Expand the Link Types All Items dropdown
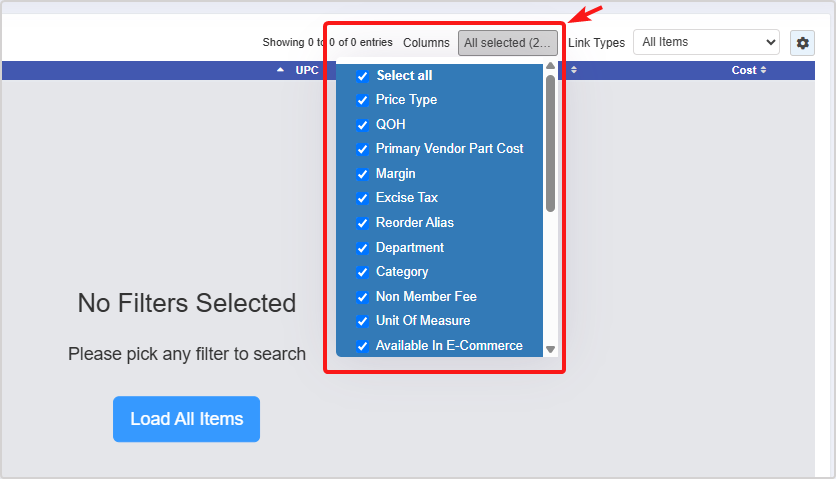The height and width of the screenshot is (479, 836). point(706,42)
